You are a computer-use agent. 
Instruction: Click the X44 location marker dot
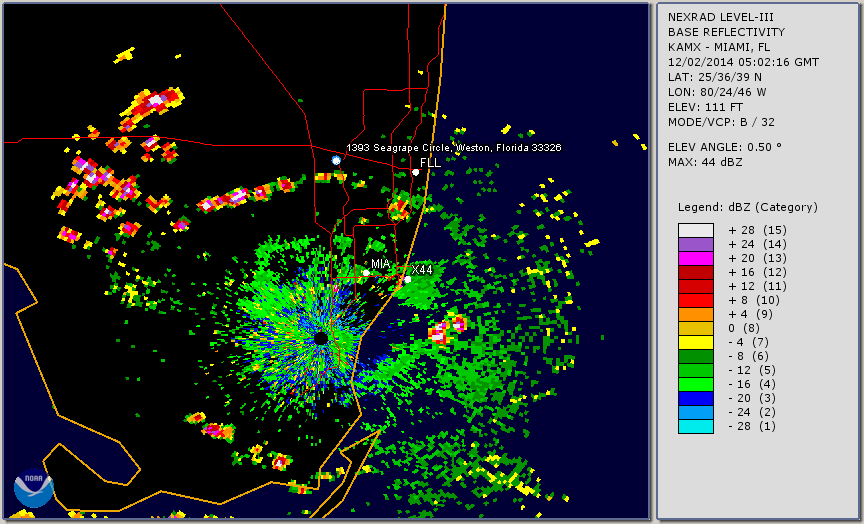click(x=407, y=280)
